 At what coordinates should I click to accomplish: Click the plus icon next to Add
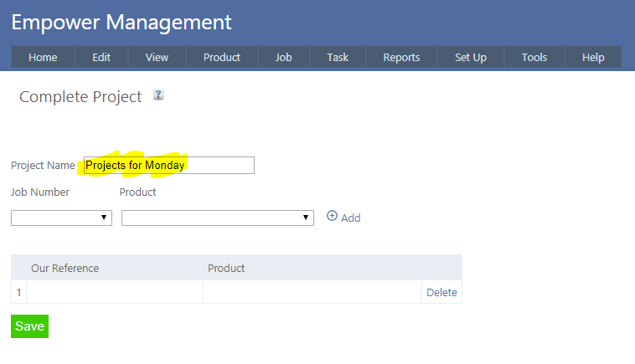point(332,216)
